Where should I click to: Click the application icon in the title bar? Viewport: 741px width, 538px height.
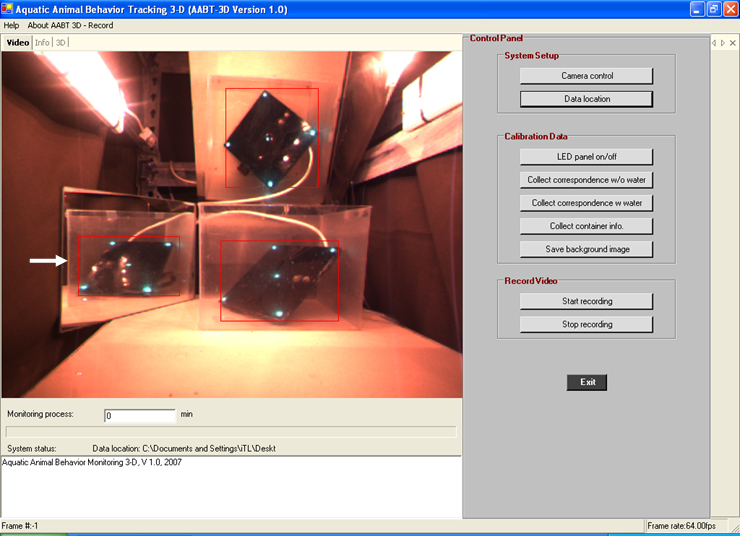tap(8, 8)
